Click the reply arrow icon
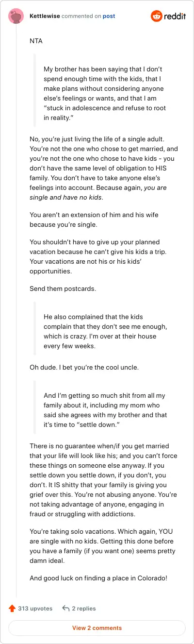This screenshot has width=194, height=644. (x=65, y=608)
